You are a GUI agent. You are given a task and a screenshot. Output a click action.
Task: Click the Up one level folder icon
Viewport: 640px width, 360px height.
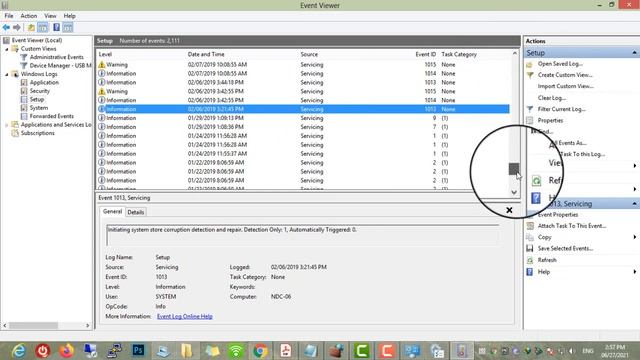click(31, 27)
